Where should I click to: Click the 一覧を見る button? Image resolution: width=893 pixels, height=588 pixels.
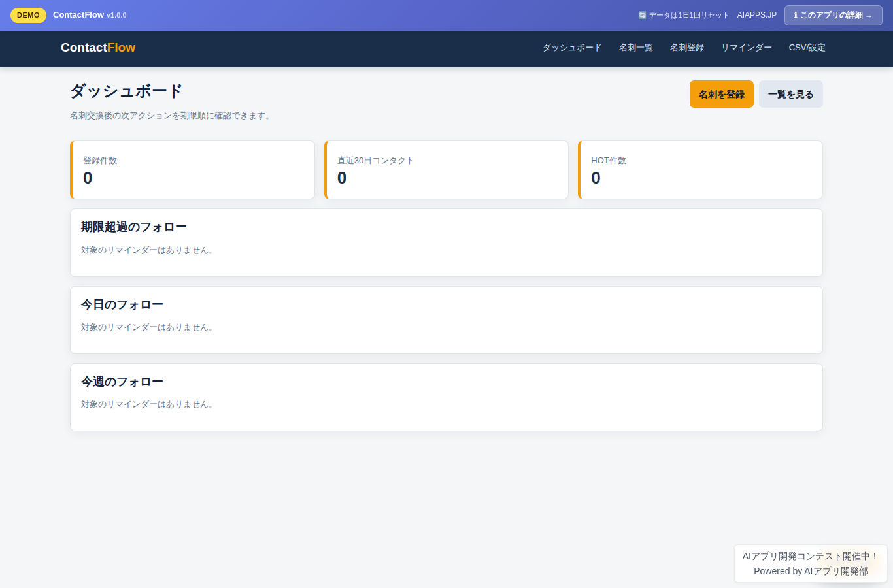pyautogui.click(x=791, y=94)
